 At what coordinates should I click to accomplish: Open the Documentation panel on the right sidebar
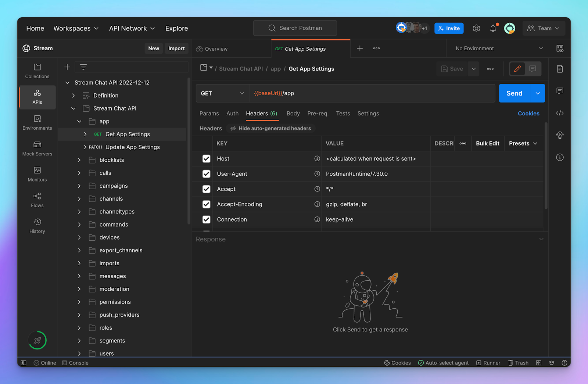pos(560,69)
